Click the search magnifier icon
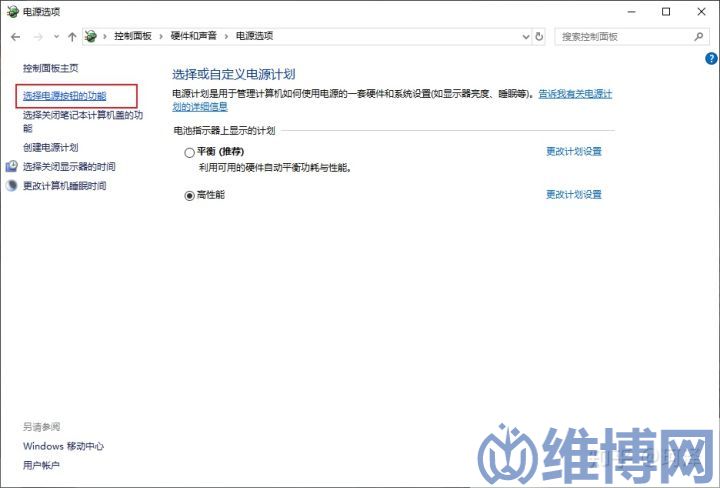Image resolution: width=720 pixels, height=488 pixels. click(698, 36)
